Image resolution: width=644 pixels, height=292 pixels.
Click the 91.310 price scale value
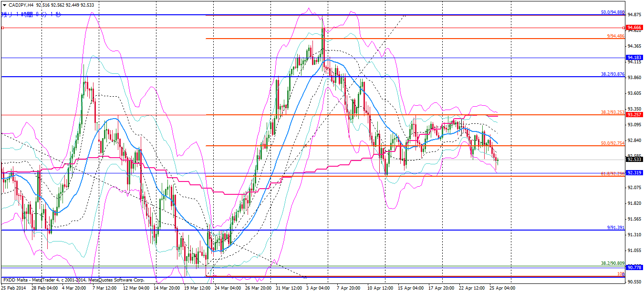tap(634, 234)
